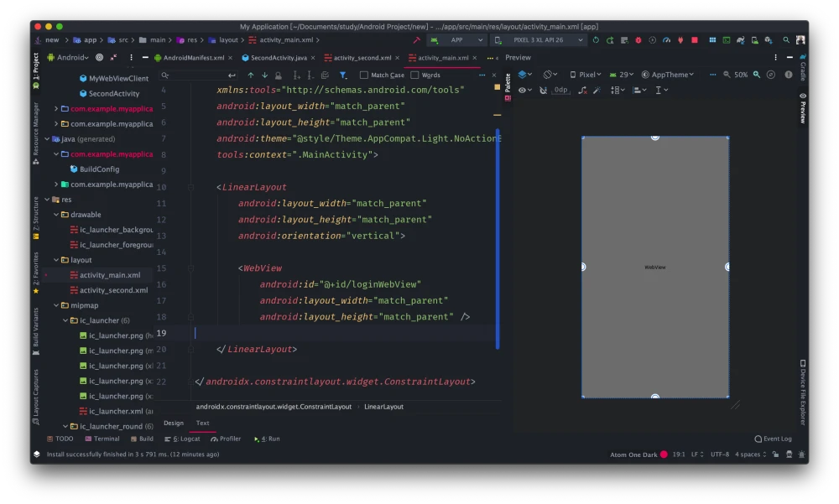Open the Android project view dropdown
839x504 pixels.
pos(68,57)
